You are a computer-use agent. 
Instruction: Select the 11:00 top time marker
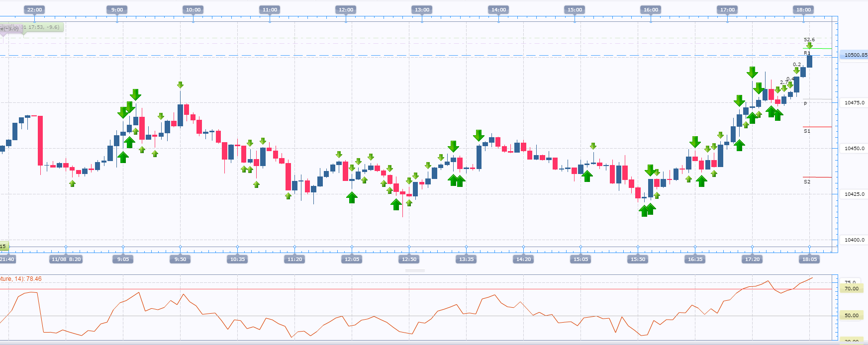coord(270,9)
